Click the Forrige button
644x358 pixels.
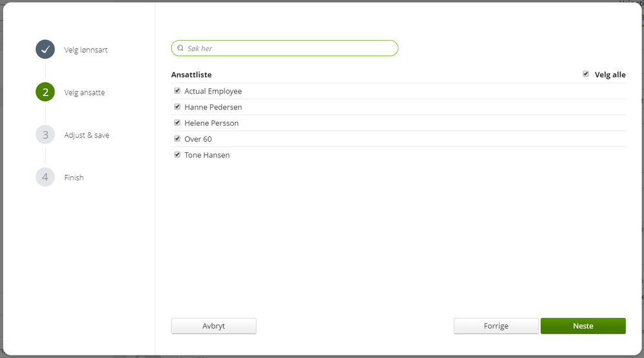click(496, 326)
